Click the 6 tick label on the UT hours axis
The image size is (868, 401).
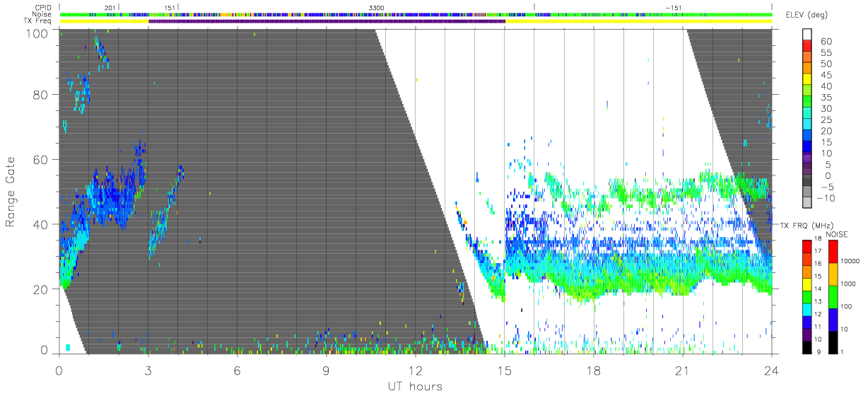tap(237, 370)
